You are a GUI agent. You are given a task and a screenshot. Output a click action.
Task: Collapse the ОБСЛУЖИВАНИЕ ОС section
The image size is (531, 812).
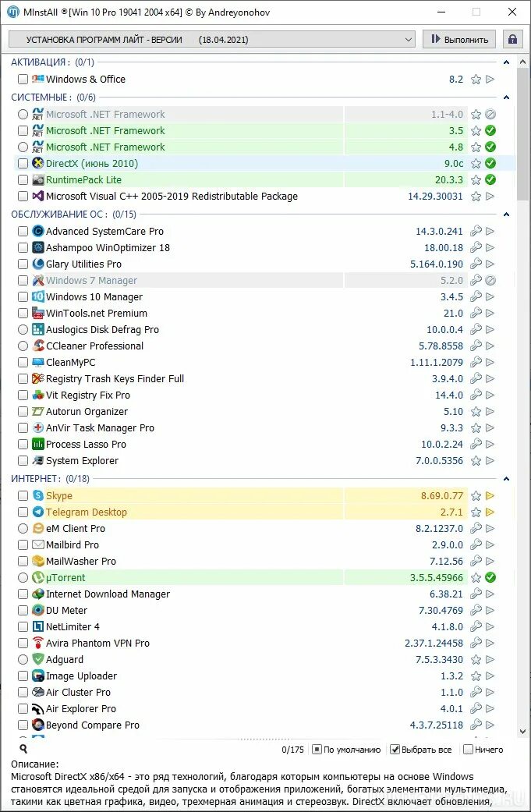506,215
